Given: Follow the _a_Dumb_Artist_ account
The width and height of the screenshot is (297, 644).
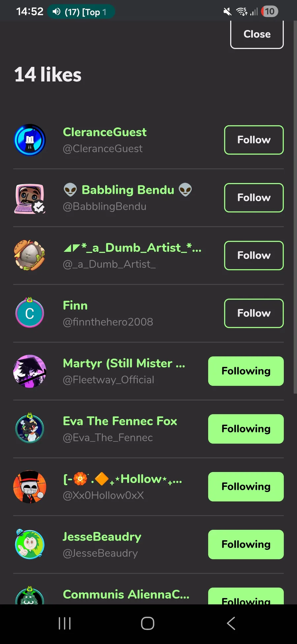Looking at the screenshot, I should pyautogui.click(x=253, y=256).
